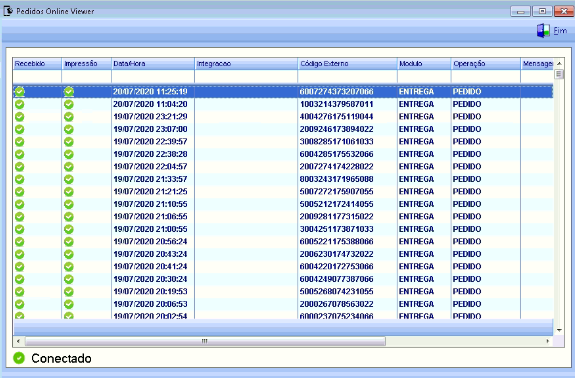Click the Data/Hora filter field
Viewport: 575px width, 378px height.
point(153,77)
